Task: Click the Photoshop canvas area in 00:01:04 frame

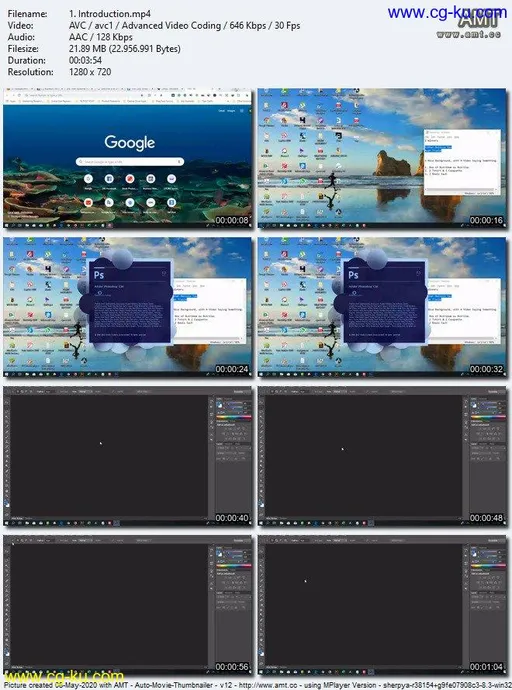Action: (x=364, y=604)
